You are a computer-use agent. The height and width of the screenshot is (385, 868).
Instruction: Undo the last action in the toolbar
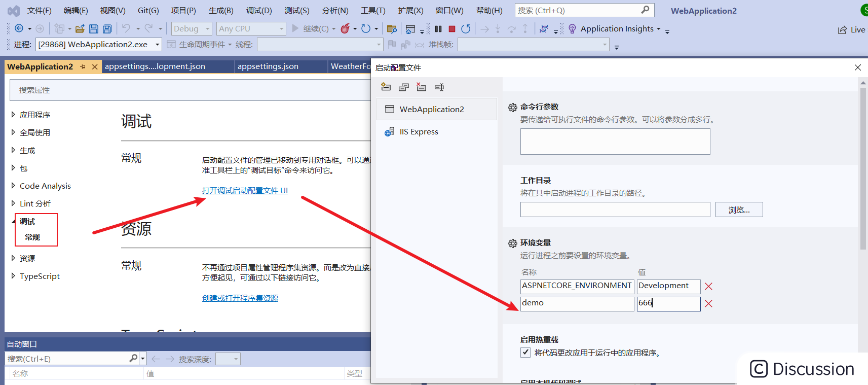click(126, 28)
